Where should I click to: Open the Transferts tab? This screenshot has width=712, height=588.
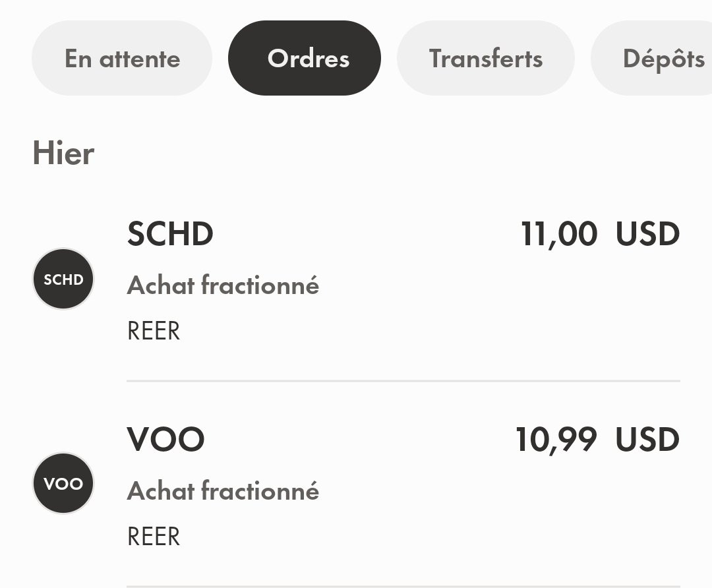point(486,59)
